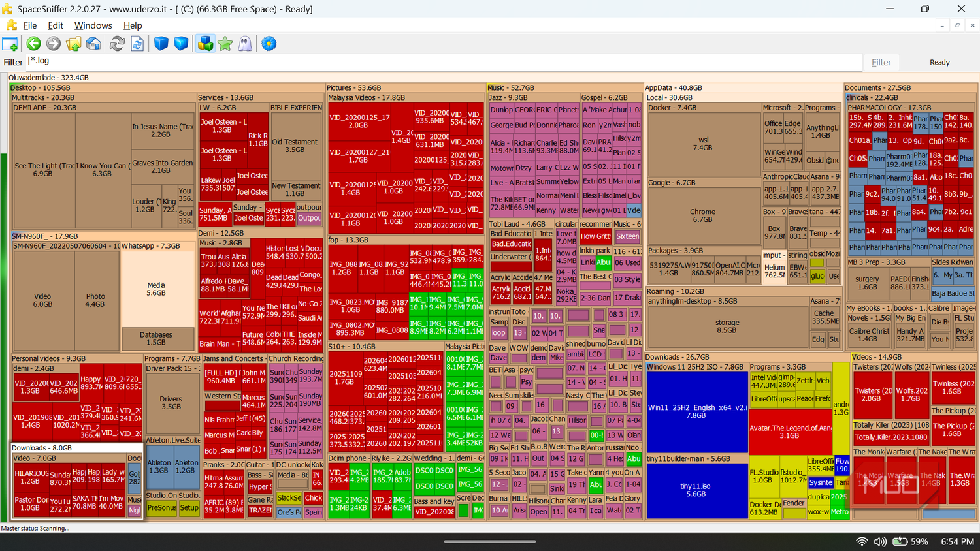980x551 pixels.
Task: Go to the higher folder level
Action: (x=74, y=44)
